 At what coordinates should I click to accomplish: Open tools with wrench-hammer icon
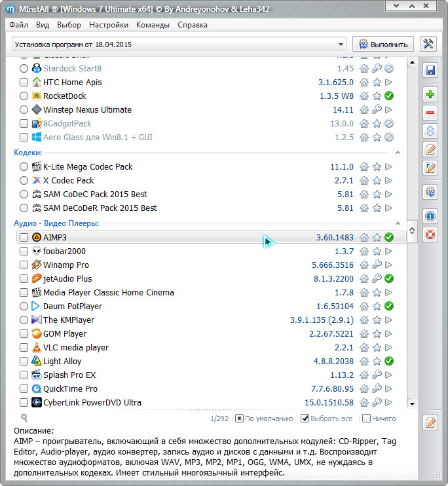[428, 44]
